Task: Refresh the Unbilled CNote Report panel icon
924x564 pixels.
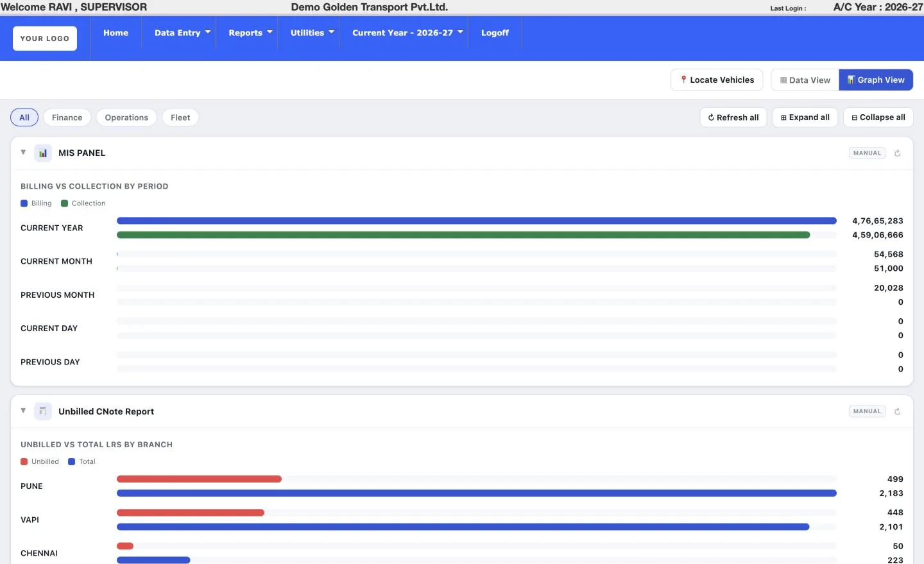Action: tap(897, 411)
